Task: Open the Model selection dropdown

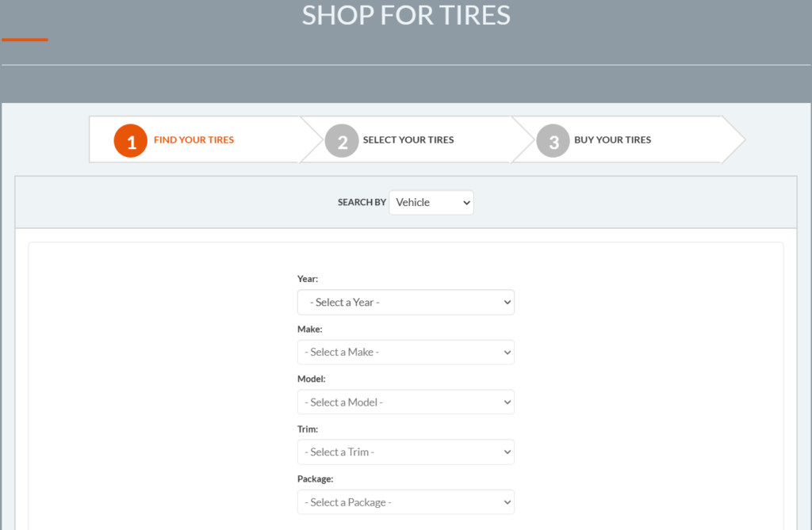Action: click(405, 402)
